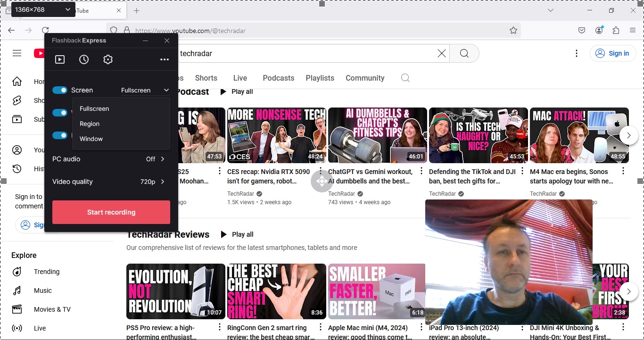Toggle the switch just above PC audio
This screenshot has width=644, height=340.
60,135
